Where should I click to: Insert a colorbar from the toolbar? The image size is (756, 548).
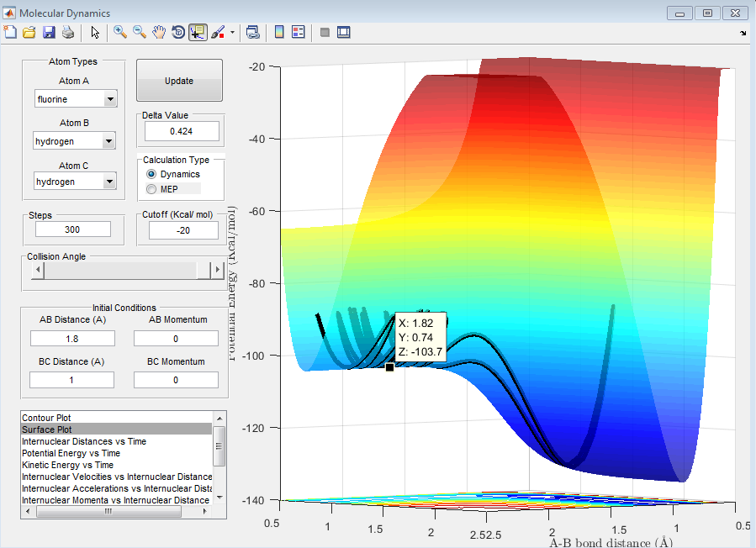click(279, 32)
